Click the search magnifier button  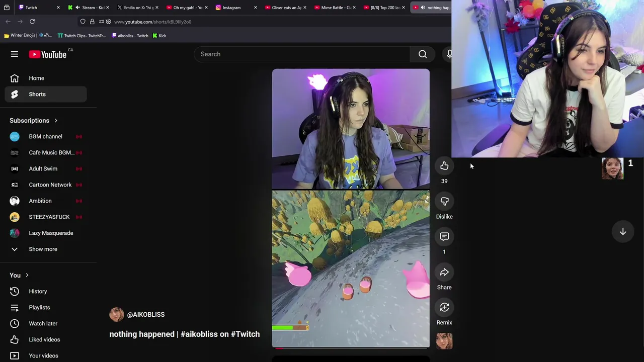[423, 54]
